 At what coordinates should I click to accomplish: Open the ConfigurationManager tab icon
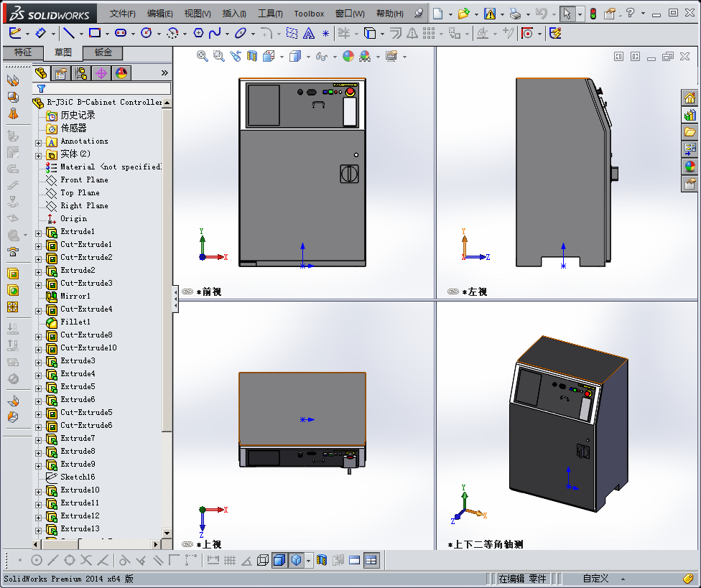coord(81,73)
